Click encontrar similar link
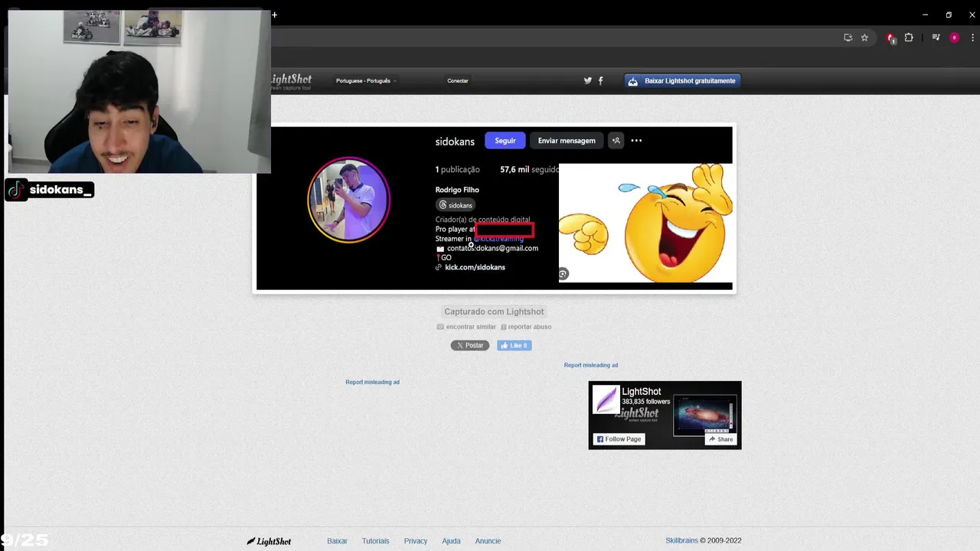Viewport: 980px width, 551px height. point(466,327)
